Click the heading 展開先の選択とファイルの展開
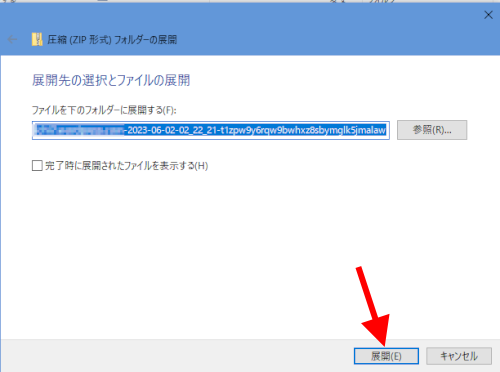 111,80
